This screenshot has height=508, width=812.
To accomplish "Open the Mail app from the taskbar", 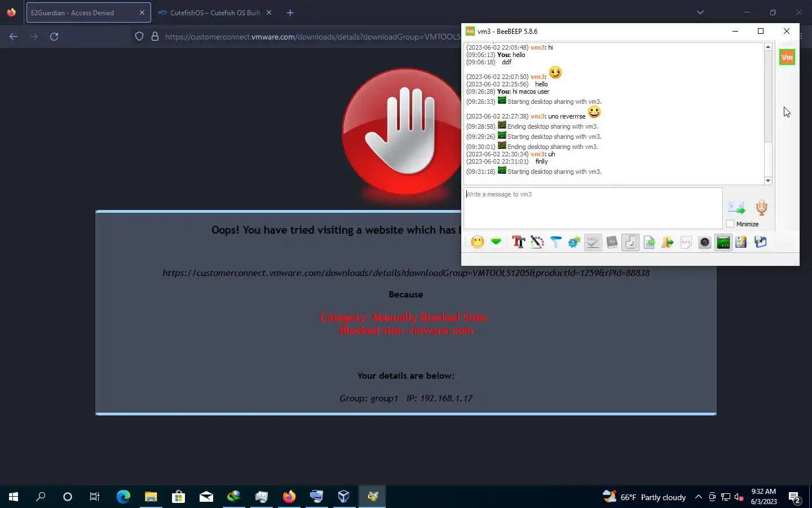I will point(206,497).
